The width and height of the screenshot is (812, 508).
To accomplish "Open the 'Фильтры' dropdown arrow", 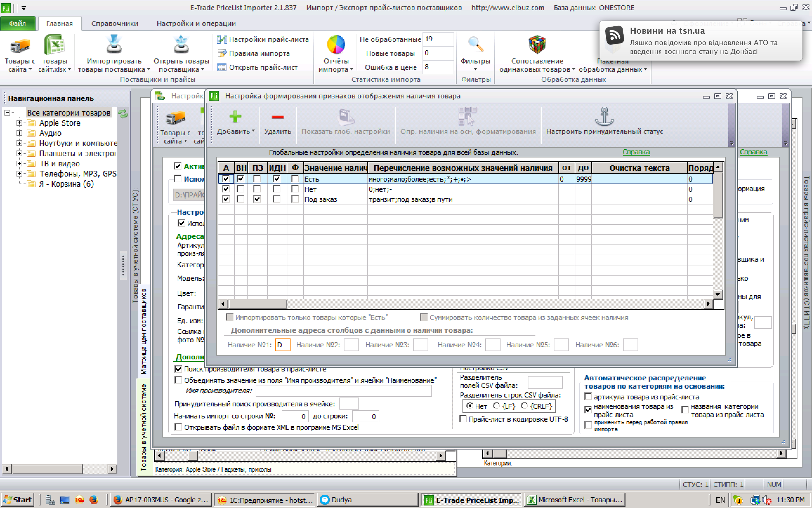I will click(x=475, y=69).
